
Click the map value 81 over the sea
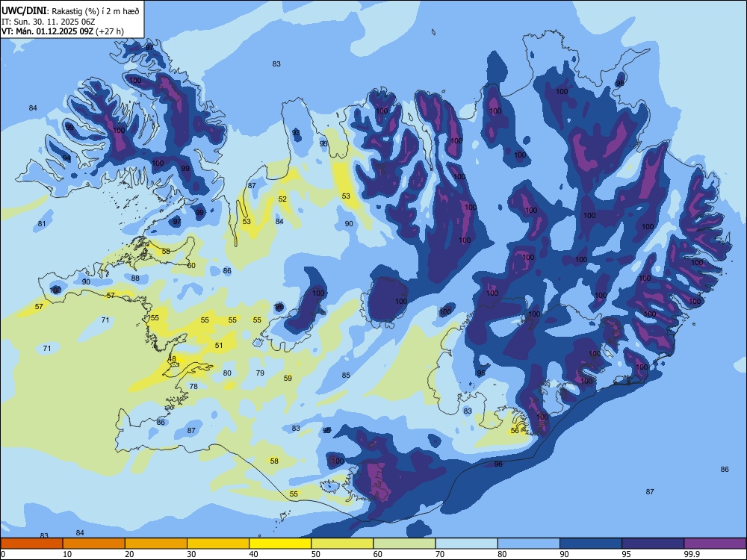pyautogui.click(x=42, y=224)
